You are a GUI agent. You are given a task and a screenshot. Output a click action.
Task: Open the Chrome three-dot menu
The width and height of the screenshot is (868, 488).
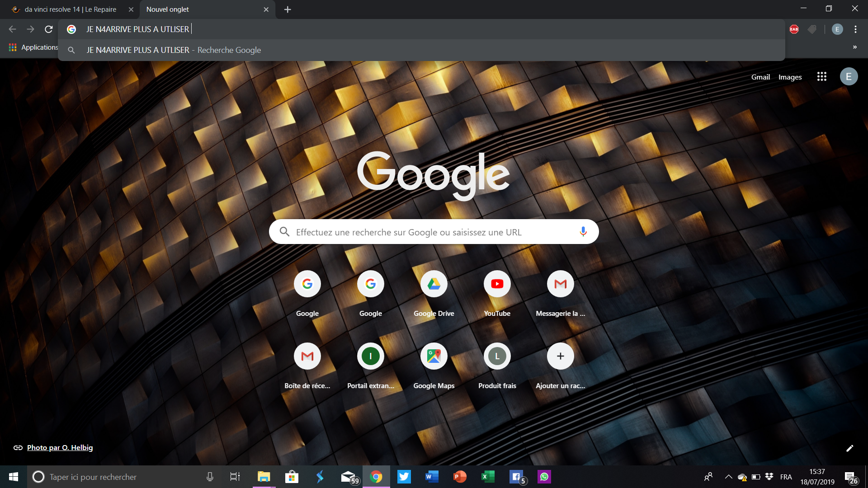(855, 29)
